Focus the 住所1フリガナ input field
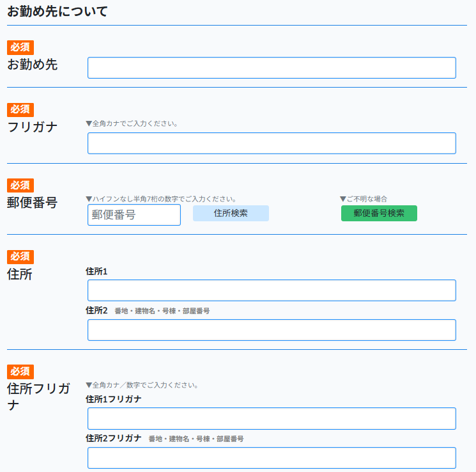The image size is (476, 472). pos(272,418)
